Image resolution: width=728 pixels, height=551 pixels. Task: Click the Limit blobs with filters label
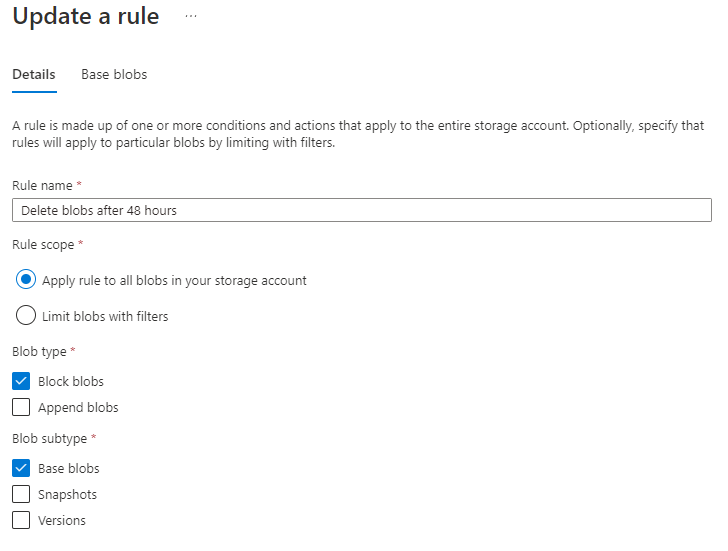[105, 317]
